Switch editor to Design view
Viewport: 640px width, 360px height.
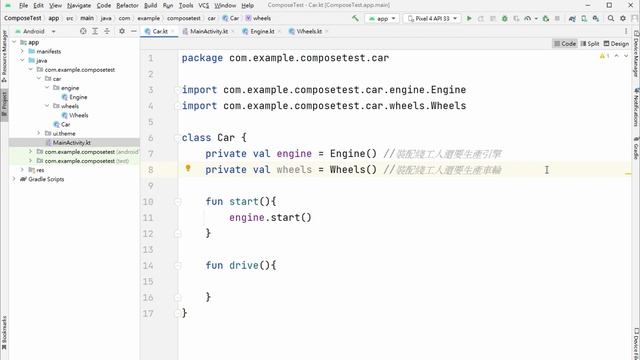(x=616, y=43)
